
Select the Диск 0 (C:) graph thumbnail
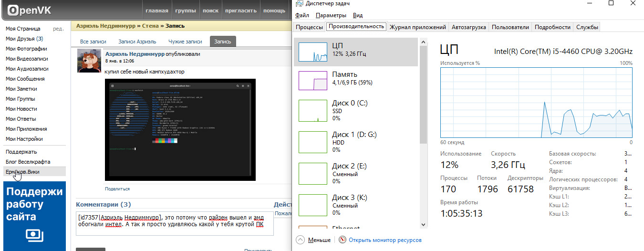point(312,110)
